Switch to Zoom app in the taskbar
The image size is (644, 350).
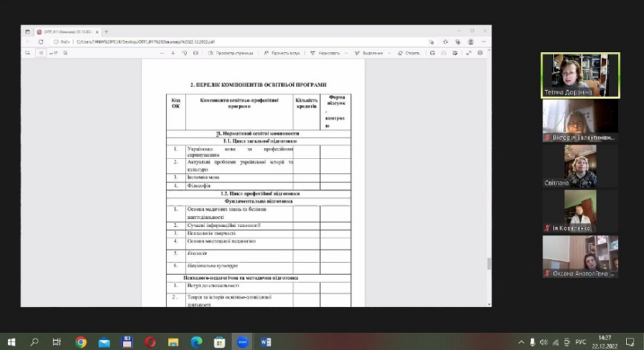(x=243, y=341)
